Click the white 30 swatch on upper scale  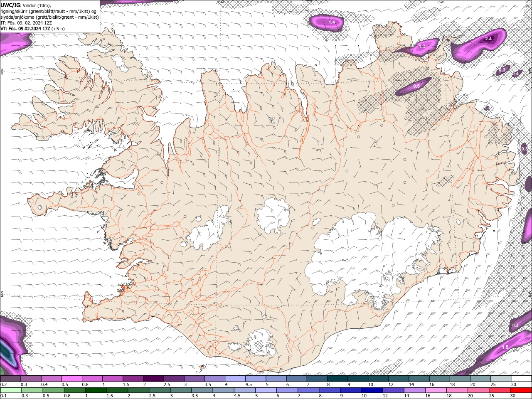click(x=521, y=379)
